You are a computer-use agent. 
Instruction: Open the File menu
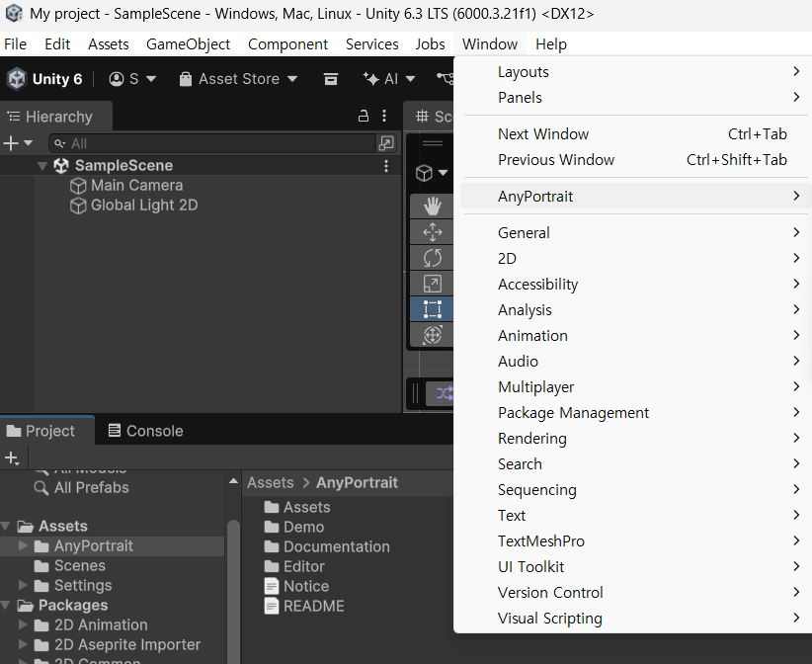(x=15, y=44)
